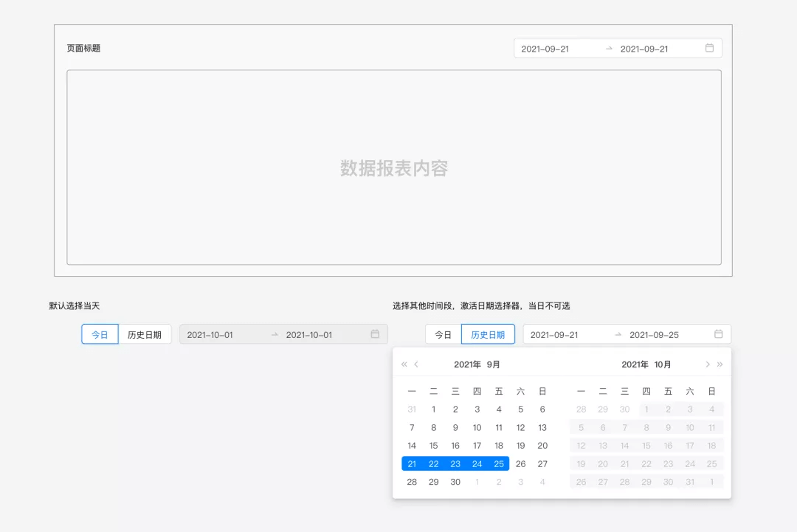This screenshot has height=532, width=797.
Task: Pick September 20 in the calendar
Action: [542, 446]
